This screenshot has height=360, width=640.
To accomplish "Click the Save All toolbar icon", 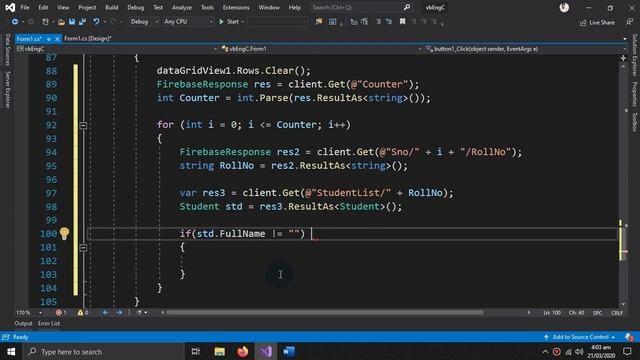I will [x=82, y=22].
